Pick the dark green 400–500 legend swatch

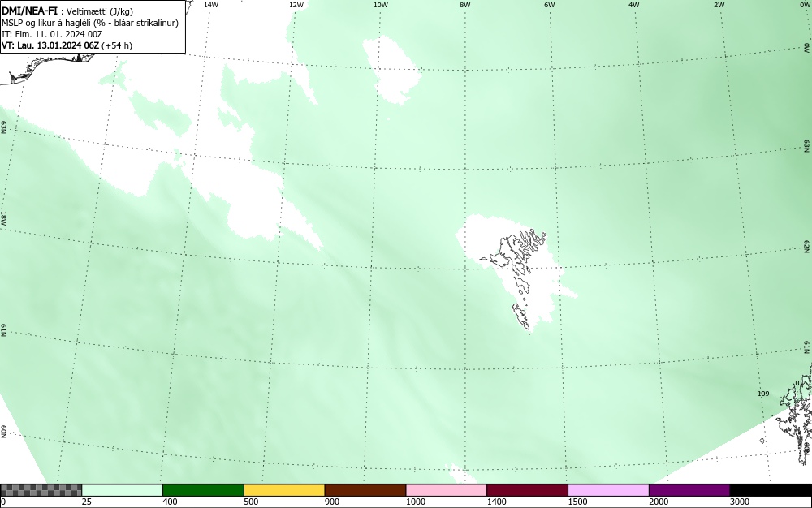(x=203, y=490)
